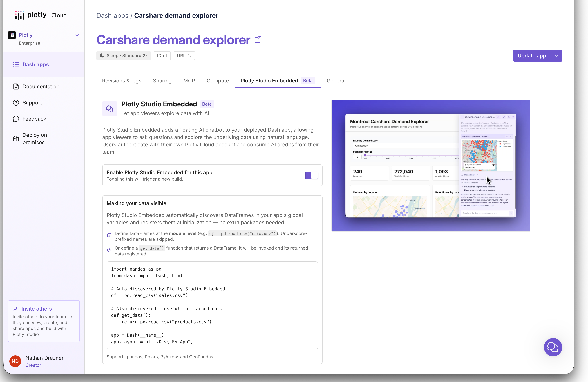Toggle Enable Plotly Studio Embedded switch
This screenshot has height=382, width=588.
tap(312, 175)
